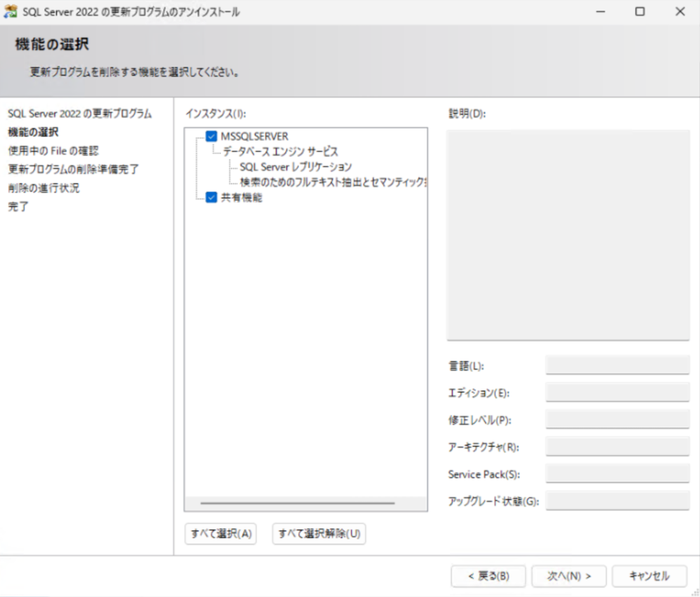
Task: Minimize the setup window
Action: tap(601, 12)
